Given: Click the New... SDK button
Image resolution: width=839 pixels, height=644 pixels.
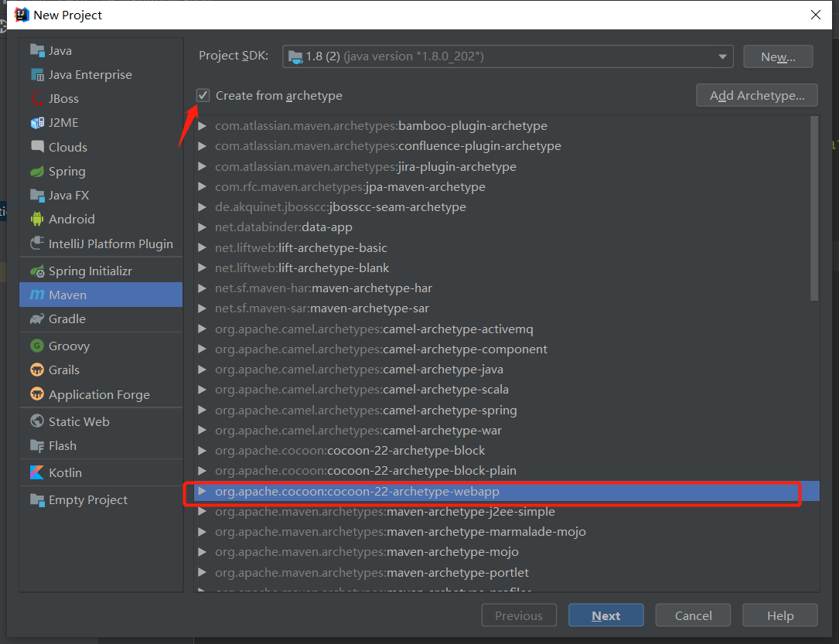Looking at the screenshot, I should point(778,56).
